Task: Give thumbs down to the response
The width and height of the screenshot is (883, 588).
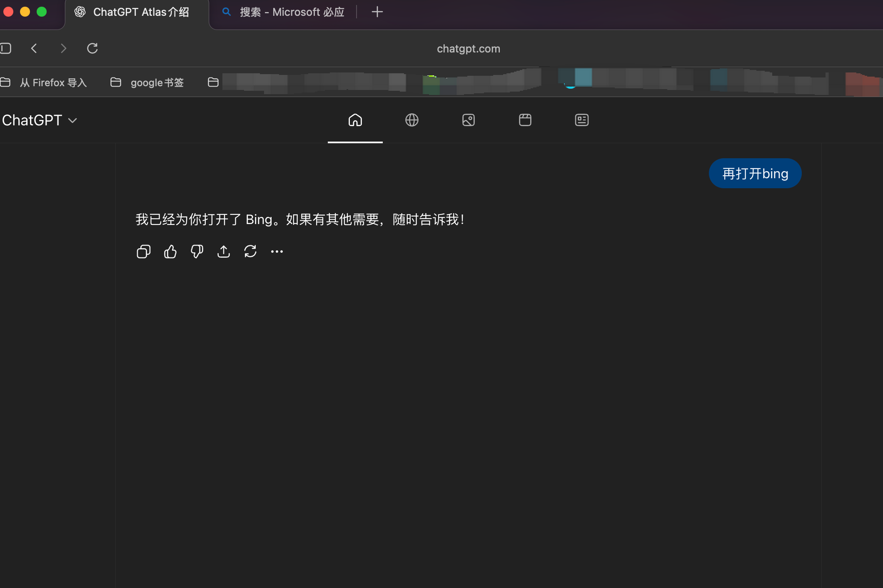Action: pyautogui.click(x=197, y=252)
